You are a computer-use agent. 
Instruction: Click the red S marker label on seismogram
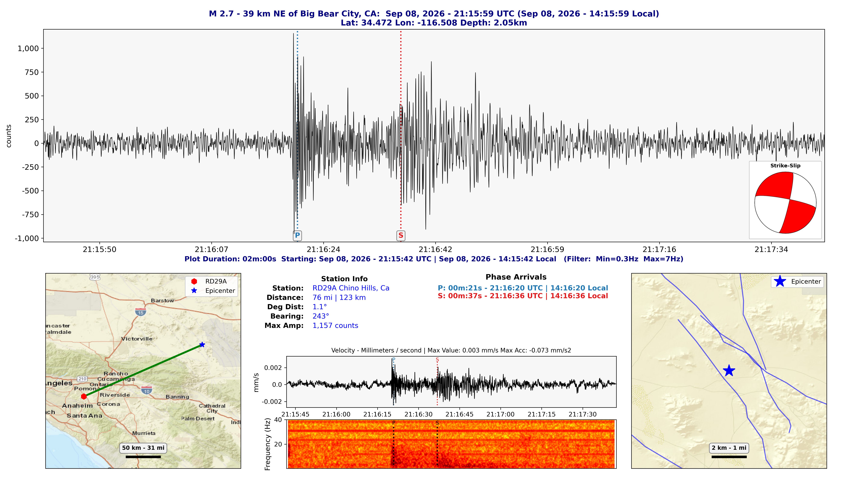click(x=401, y=235)
